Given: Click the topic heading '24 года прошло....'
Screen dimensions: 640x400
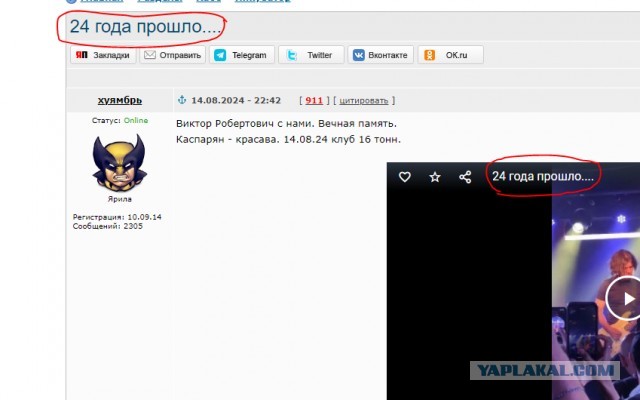Looking at the screenshot, I should [x=146, y=27].
